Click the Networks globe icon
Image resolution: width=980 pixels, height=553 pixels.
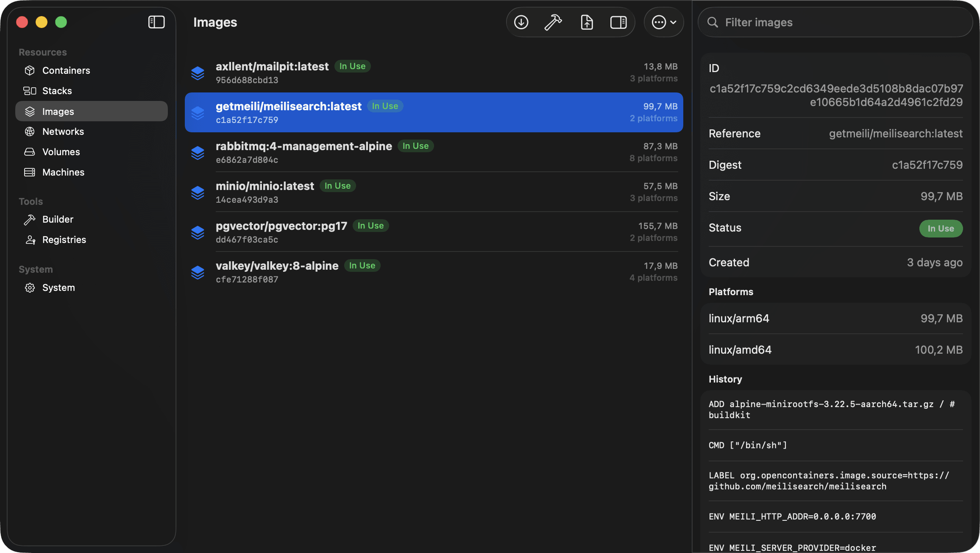30,131
